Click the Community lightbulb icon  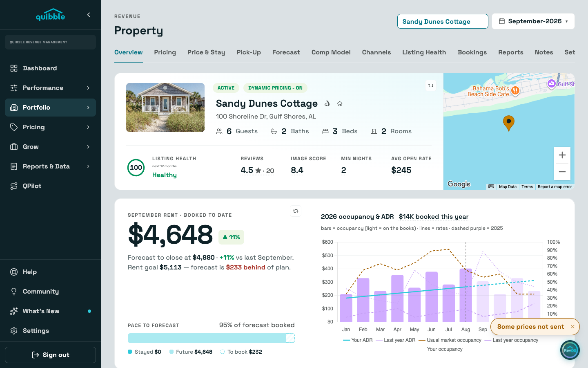(14, 292)
